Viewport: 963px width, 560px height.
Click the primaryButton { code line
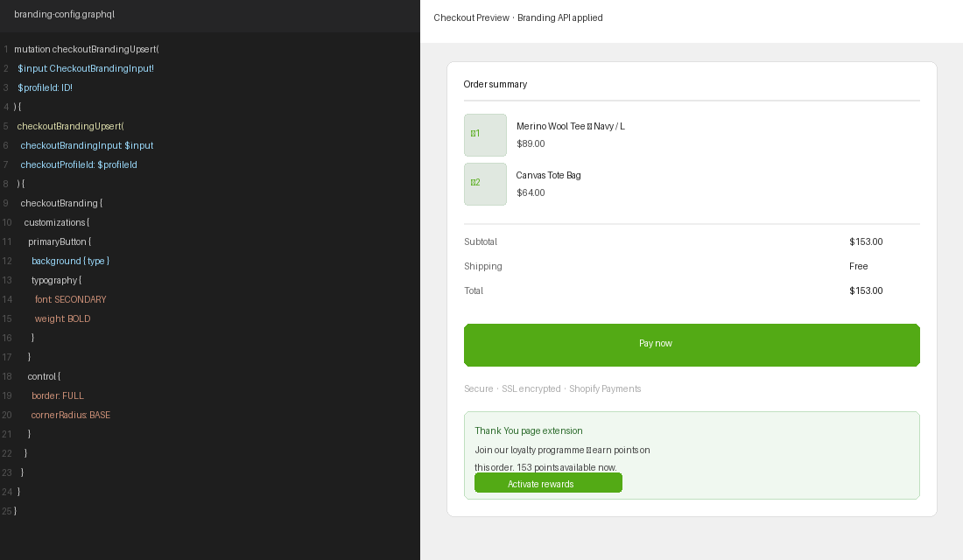pyautogui.click(x=60, y=241)
